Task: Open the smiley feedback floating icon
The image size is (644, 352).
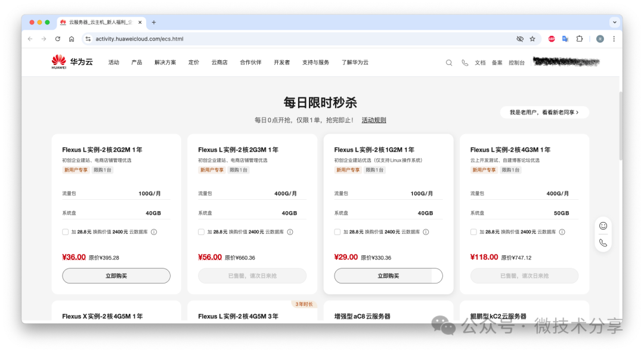Action: (603, 226)
